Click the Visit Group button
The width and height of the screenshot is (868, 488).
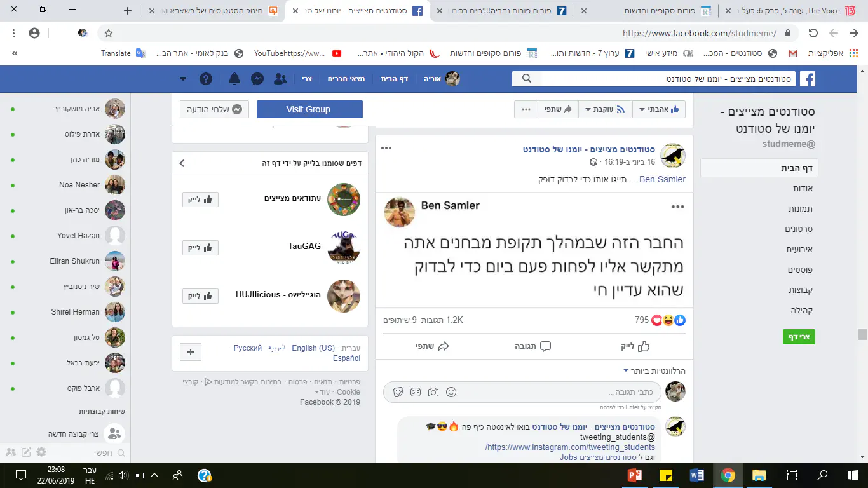coord(309,109)
